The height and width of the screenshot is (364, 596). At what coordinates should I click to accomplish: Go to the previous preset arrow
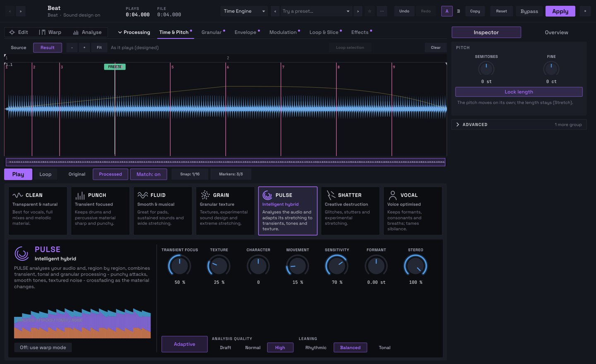click(x=275, y=11)
